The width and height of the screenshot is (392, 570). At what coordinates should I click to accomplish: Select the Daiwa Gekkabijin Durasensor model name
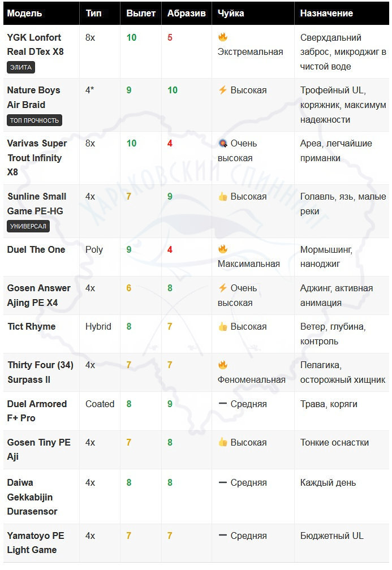tap(32, 497)
